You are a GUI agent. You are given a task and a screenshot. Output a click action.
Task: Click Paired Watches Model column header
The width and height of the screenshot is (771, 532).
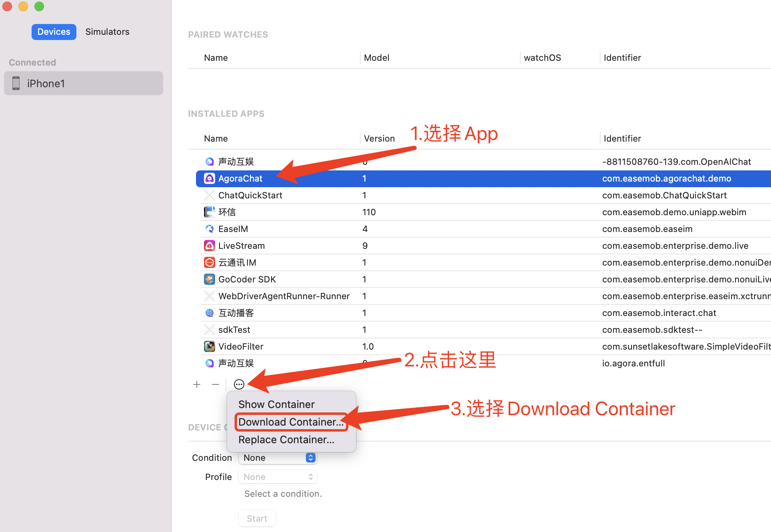(377, 58)
